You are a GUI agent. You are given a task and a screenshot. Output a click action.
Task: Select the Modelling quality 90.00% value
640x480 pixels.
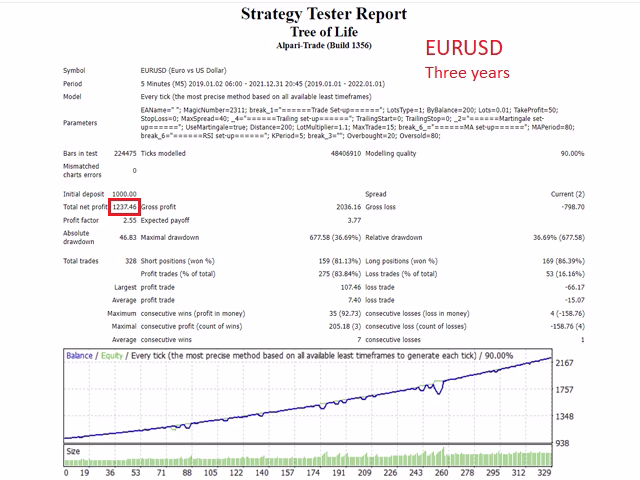pyautogui.click(x=572, y=153)
